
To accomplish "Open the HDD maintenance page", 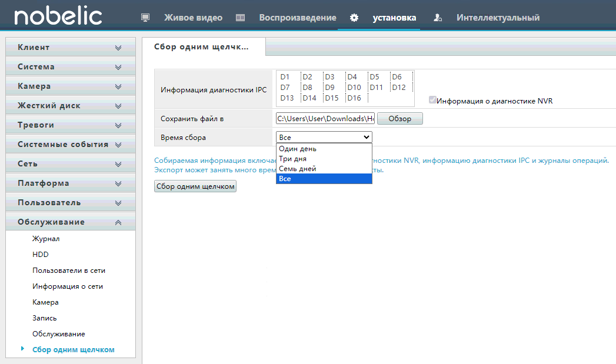I will [41, 255].
